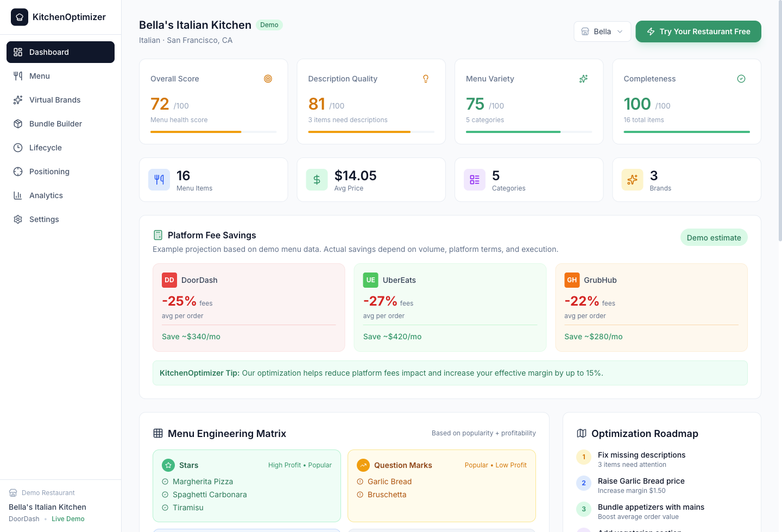Click the UberEats UE badge icon
The height and width of the screenshot is (532, 782).
click(371, 280)
